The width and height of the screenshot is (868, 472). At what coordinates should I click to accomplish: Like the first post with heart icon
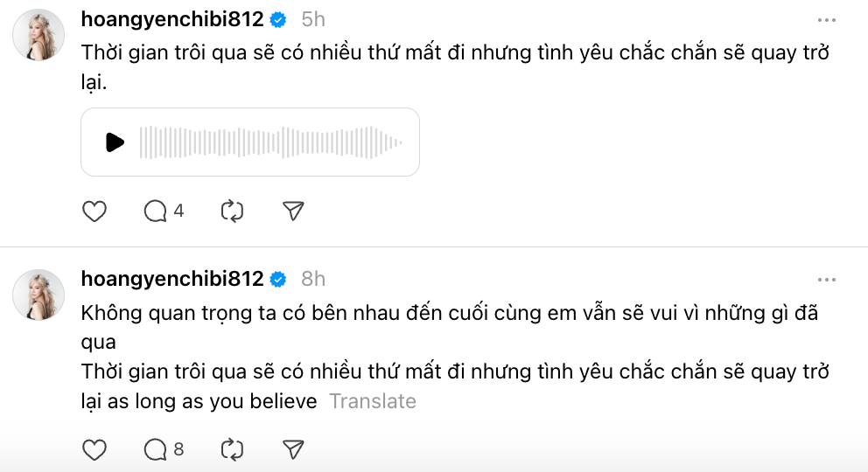tap(94, 211)
